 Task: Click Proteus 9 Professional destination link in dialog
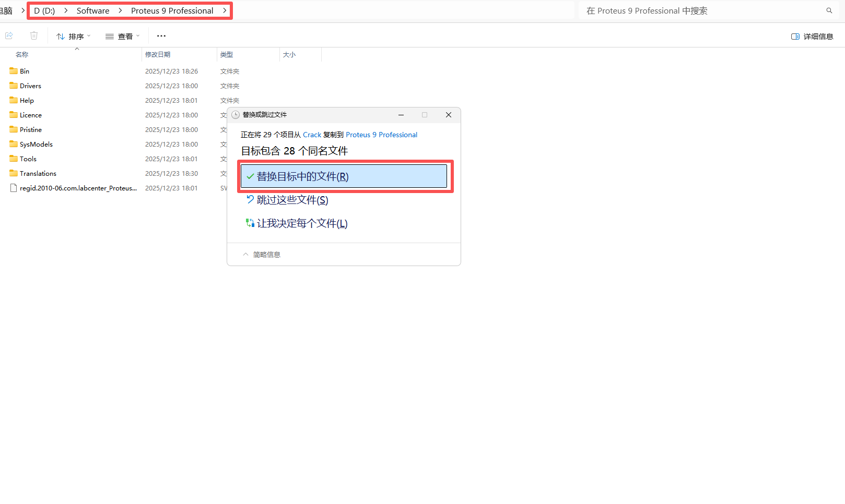tap(382, 135)
